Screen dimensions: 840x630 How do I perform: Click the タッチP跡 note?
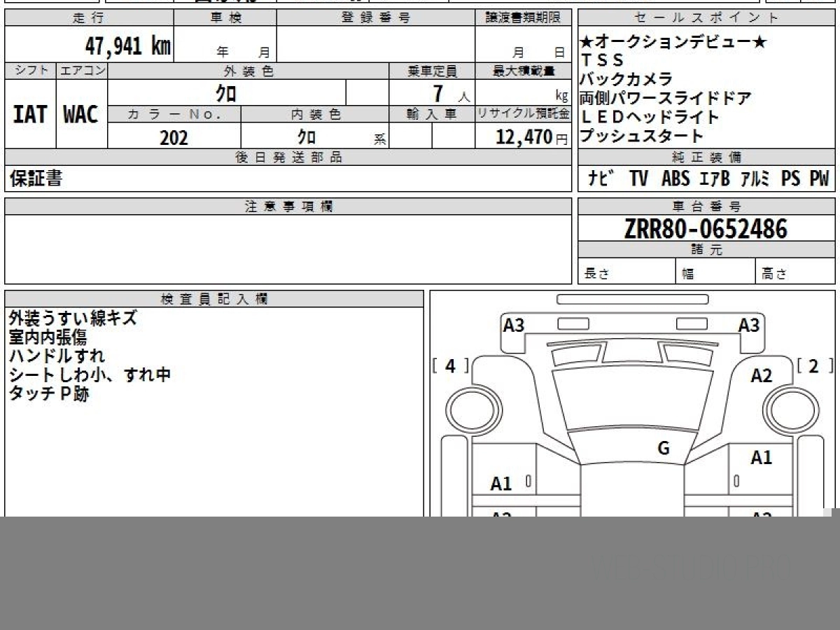tap(49, 394)
